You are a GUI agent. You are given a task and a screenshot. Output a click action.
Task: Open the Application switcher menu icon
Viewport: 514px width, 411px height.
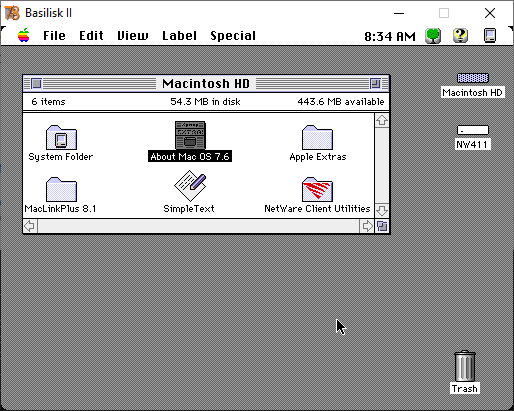point(490,35)
